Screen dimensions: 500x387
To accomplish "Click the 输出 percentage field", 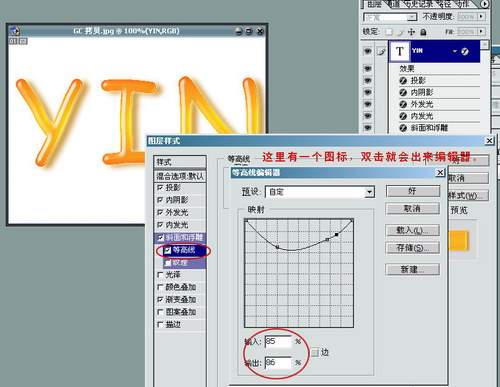I will click(278, 363).
